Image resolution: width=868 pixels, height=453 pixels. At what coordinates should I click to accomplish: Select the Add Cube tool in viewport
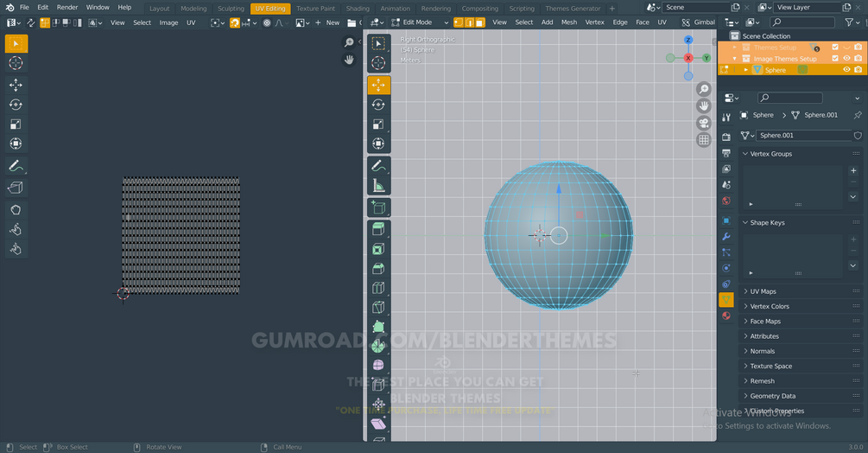pyautogui.click(x=378, y=207)
